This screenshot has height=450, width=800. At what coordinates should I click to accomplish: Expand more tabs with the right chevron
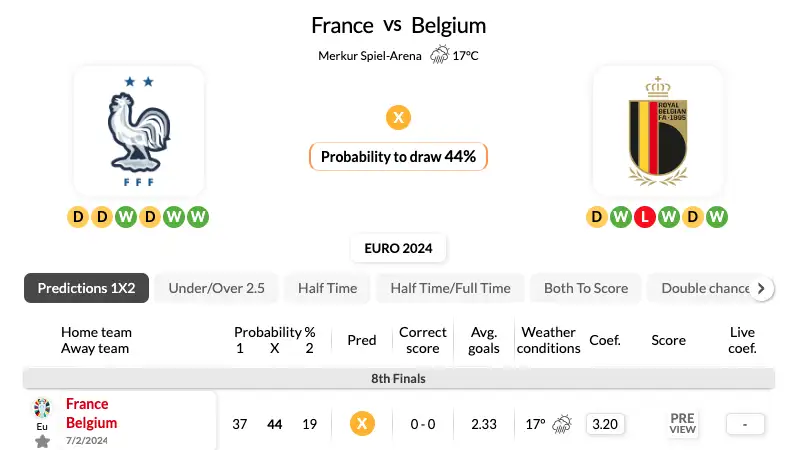click(761, 288)
